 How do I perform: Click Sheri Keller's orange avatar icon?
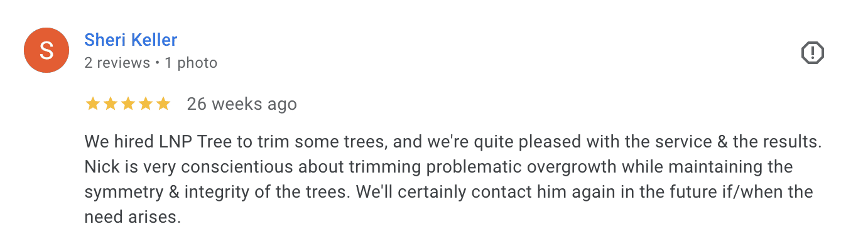click(x=46, y=51)
